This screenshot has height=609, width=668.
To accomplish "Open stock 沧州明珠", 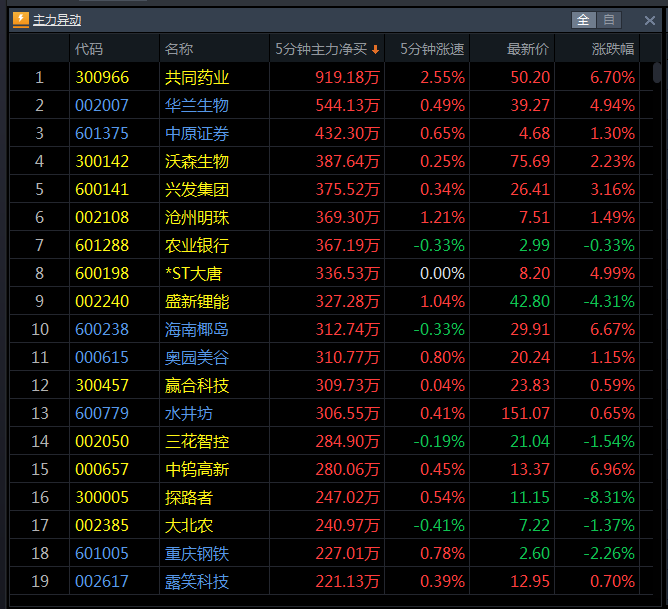I will (197, 218).
